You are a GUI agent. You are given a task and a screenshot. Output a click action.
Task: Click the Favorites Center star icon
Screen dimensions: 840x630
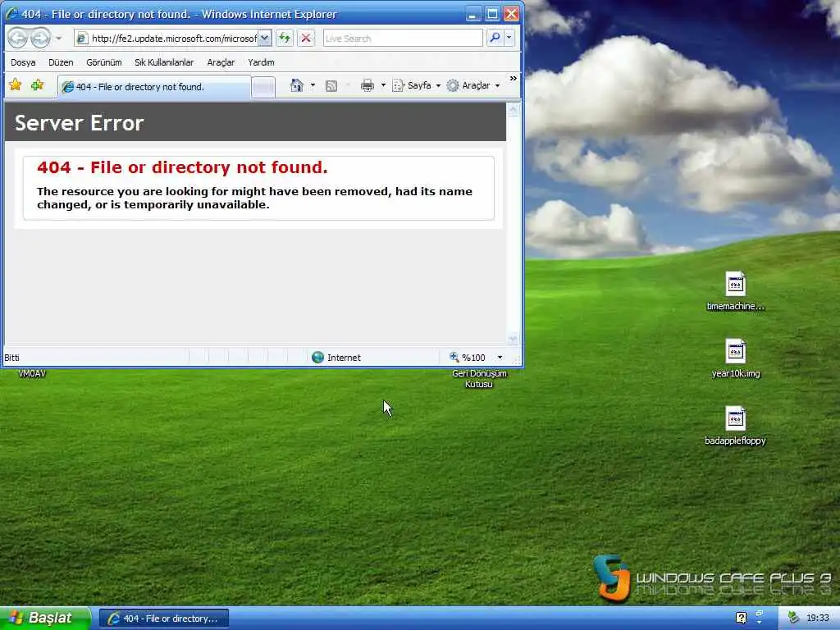15,84
